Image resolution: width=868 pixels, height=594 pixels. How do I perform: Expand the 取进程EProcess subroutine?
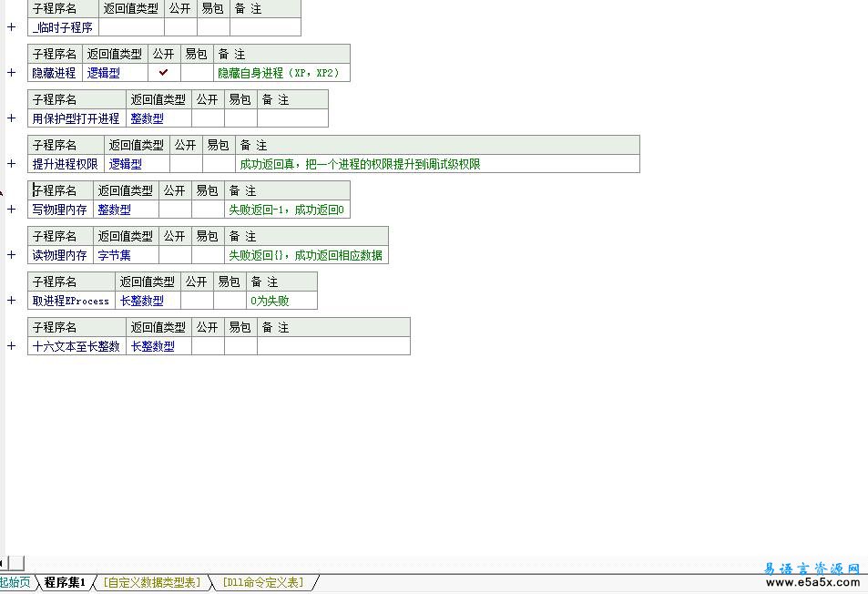point(11,300)
